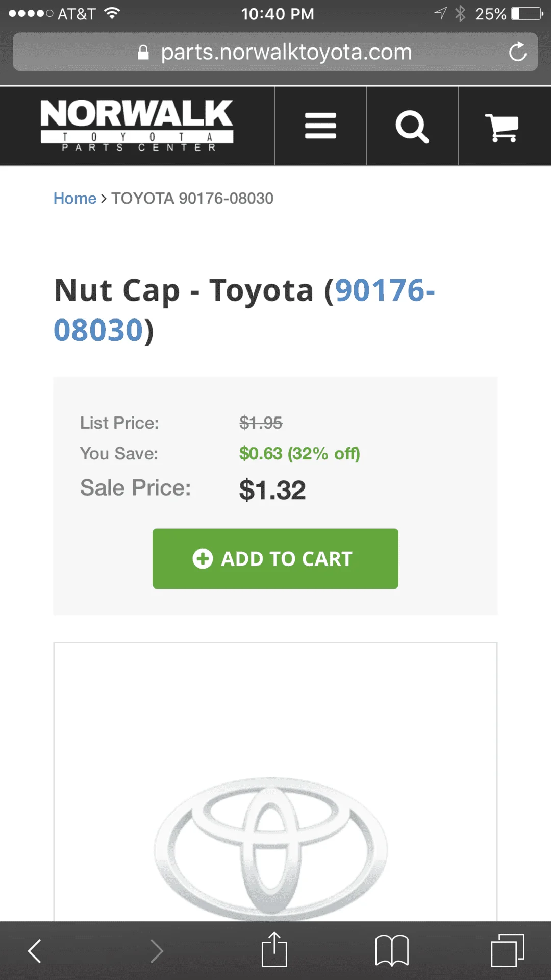Open the hamburger navigation menu
The height and width of the screenshot is (980, 551).
click(320, 126)
